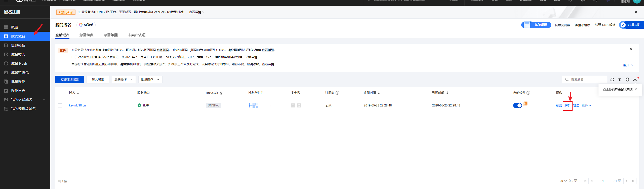Click 查看详情 in the top promo banner
Viewport: 644px width, 189px height.
196,12
